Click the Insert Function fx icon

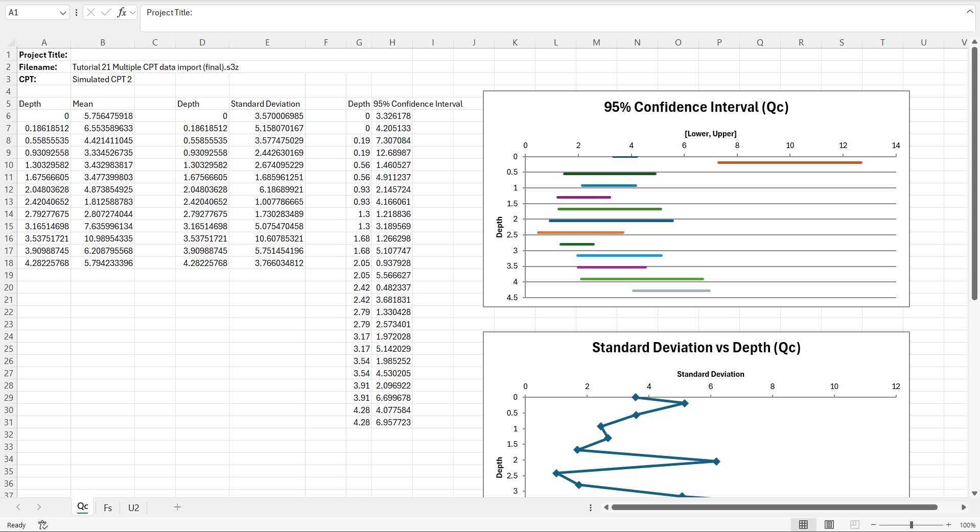coord(122,12)
